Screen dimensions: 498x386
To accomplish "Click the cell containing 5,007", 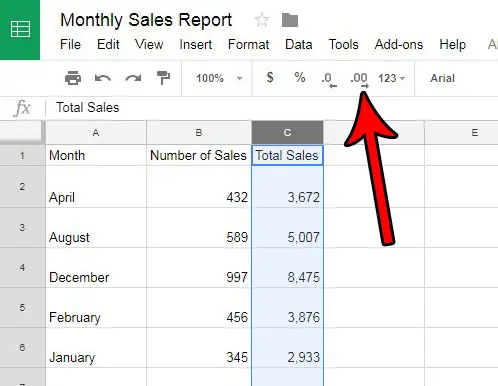I will pos(287,228).
